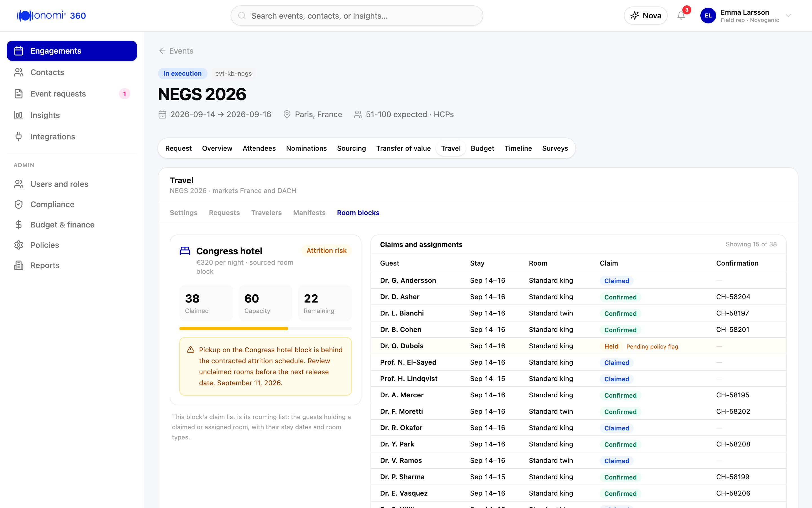Click Confirmed badge for Dr. L. Bianchi
The width and height of the screenshot is (812, 508).
click(620, 314)
